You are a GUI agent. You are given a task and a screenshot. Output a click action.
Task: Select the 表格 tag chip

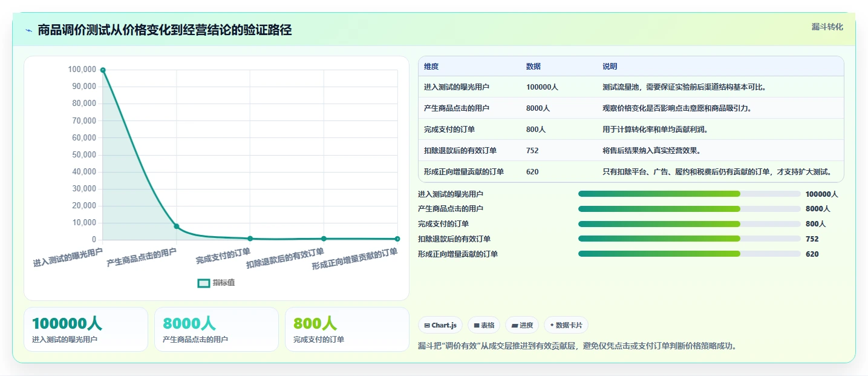coord(484,325)
